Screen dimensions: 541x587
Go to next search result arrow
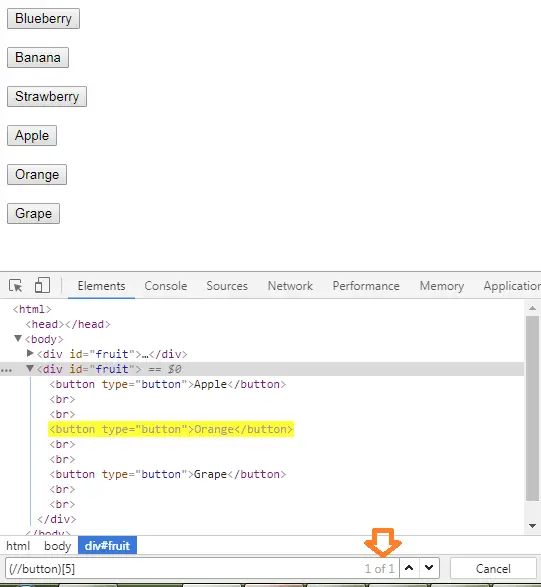point(429,568)
